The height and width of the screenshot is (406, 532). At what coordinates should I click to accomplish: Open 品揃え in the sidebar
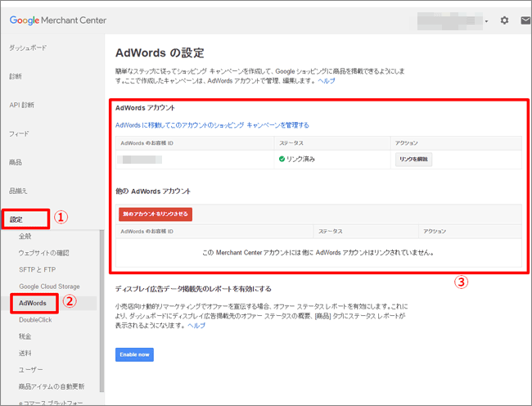pyautogui.click(x=18, y=191)
